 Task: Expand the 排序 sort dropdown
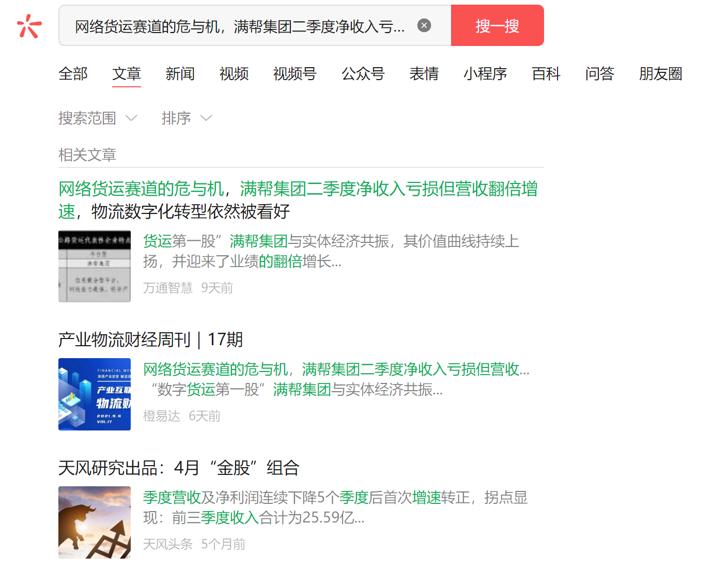point(187,118)
